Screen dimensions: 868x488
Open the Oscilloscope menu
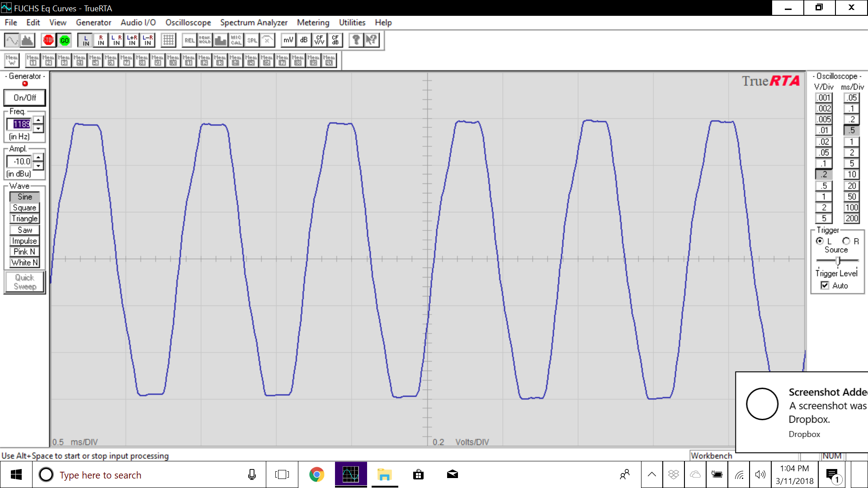point(188,23)
